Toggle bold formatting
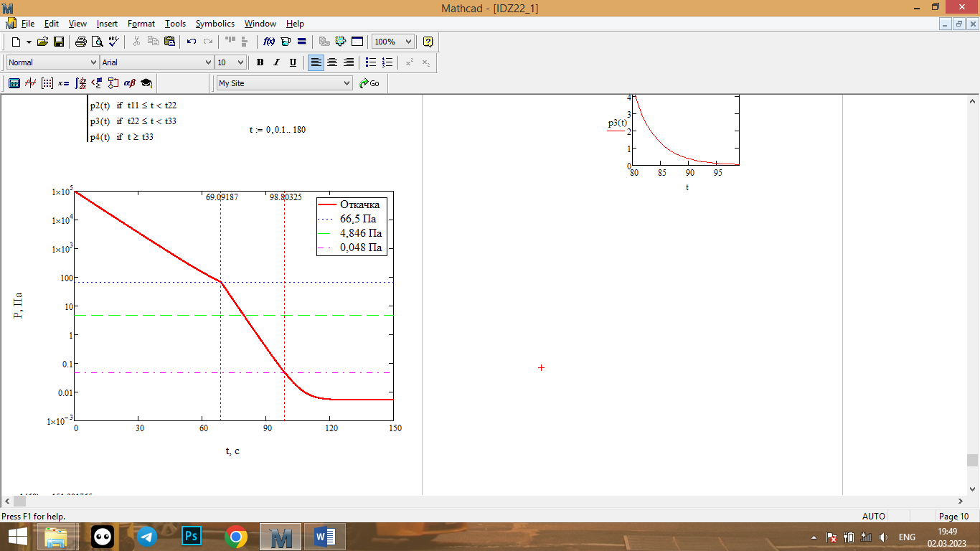 click(260, 62)
